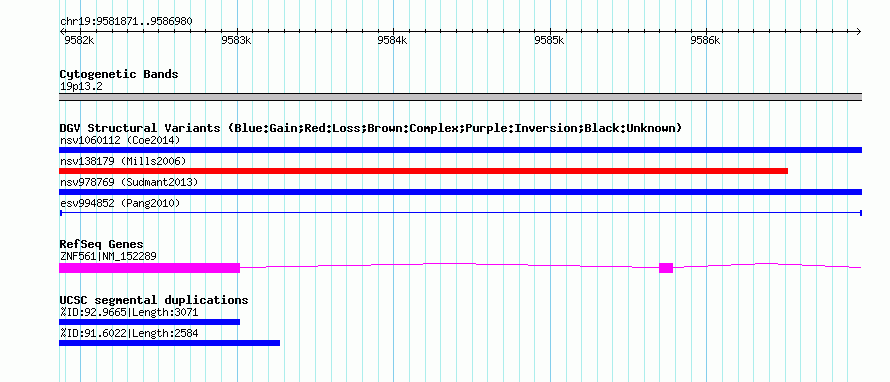Click the 9584k tick on the ruler
890x382 pixels.
pyautogui.click(x=393, y=40)
